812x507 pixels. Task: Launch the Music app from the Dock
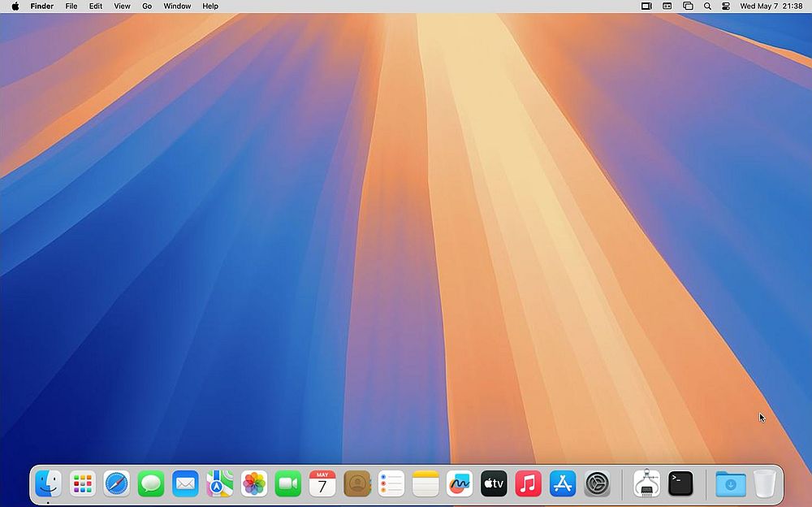point(528,483)
